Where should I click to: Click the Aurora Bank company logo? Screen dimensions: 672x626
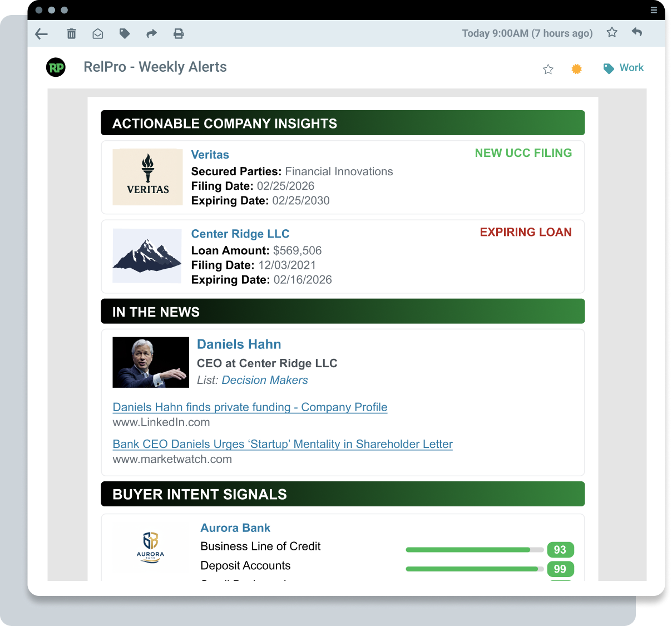coord(150,548)
